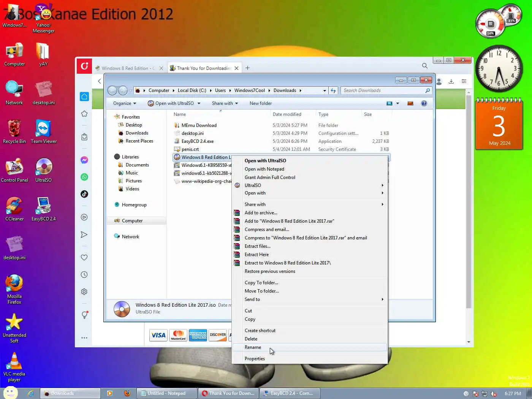Click Opera downloads arrow icon
This screenshot has width=532, height=399.
(451, 81)
